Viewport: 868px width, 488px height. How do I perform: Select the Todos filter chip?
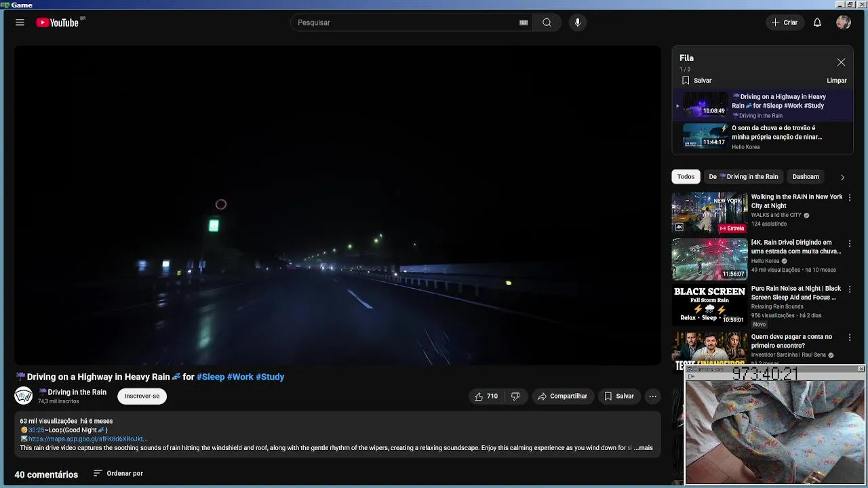(686, 176)
